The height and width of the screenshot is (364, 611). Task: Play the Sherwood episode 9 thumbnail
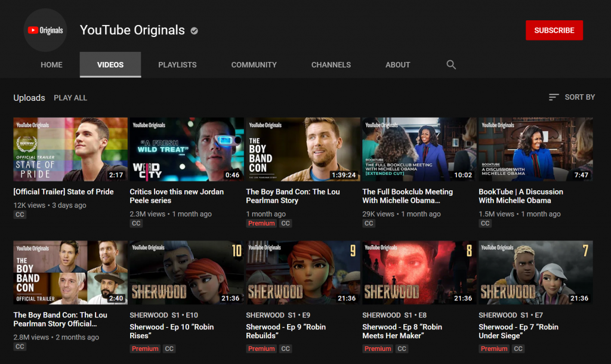click(x=303, y=273)
